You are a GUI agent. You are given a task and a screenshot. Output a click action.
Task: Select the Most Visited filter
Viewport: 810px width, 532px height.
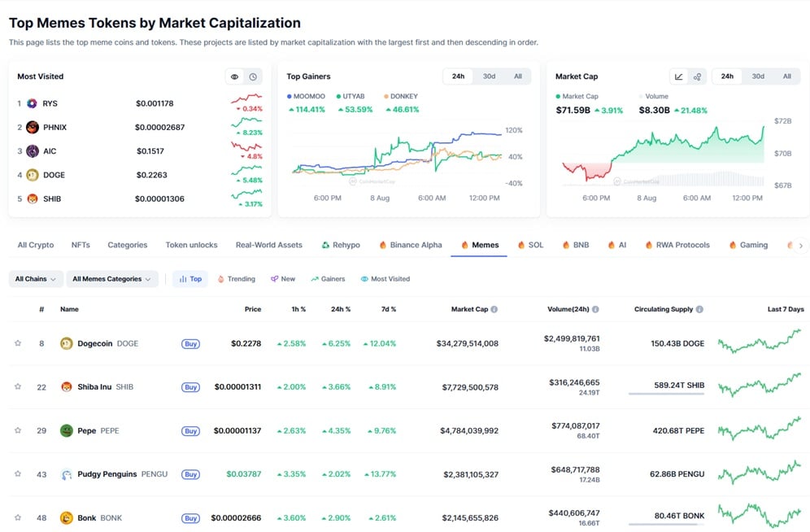385,279
